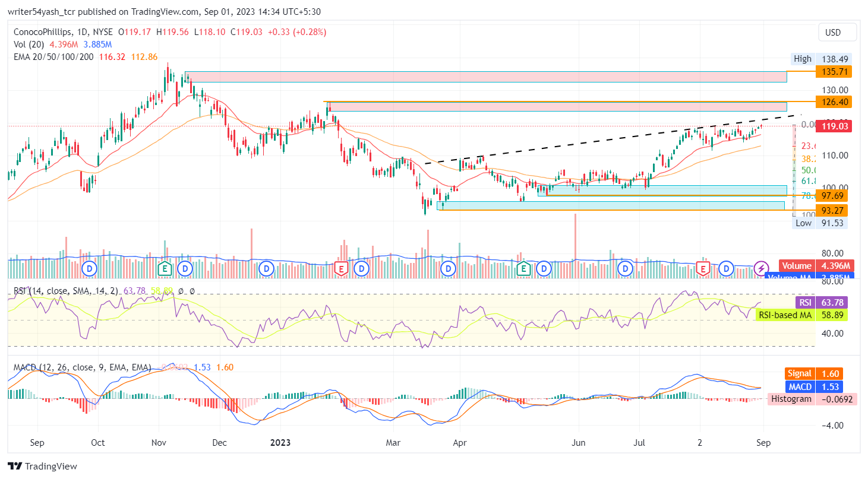Click the orange 126.40 price label
This screenshot has height=479, width=868.
click(x=834, y=102)
